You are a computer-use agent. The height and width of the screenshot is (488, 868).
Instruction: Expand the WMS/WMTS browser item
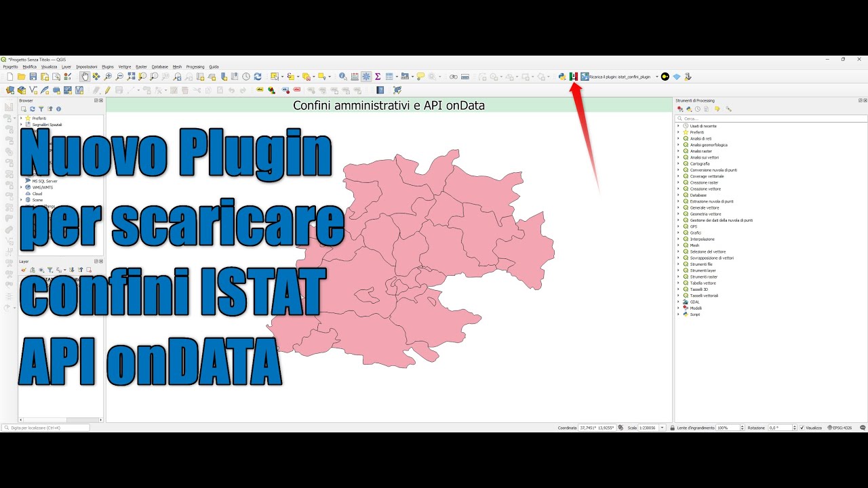(21, 187)
